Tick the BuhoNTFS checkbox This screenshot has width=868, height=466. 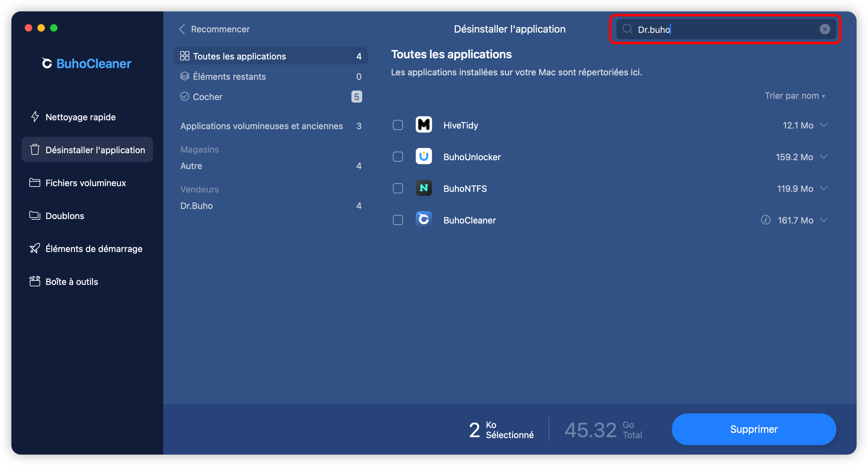click(398, 188)
